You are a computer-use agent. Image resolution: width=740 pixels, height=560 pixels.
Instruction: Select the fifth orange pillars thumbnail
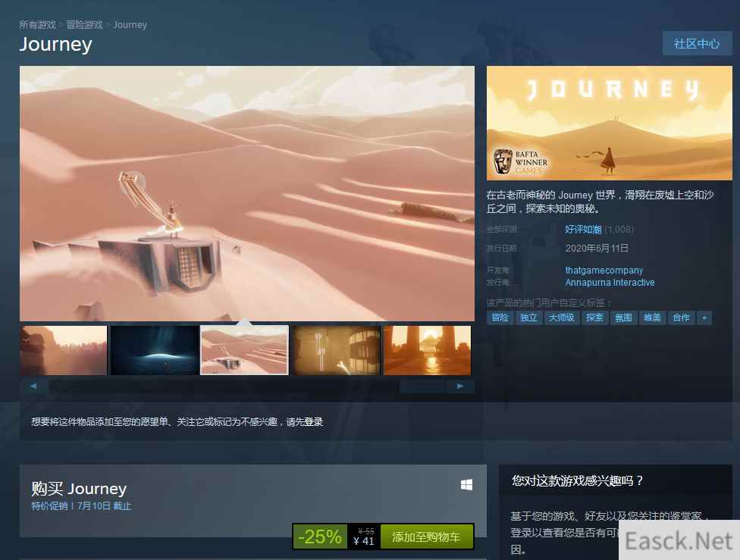(x=427, y=350)
